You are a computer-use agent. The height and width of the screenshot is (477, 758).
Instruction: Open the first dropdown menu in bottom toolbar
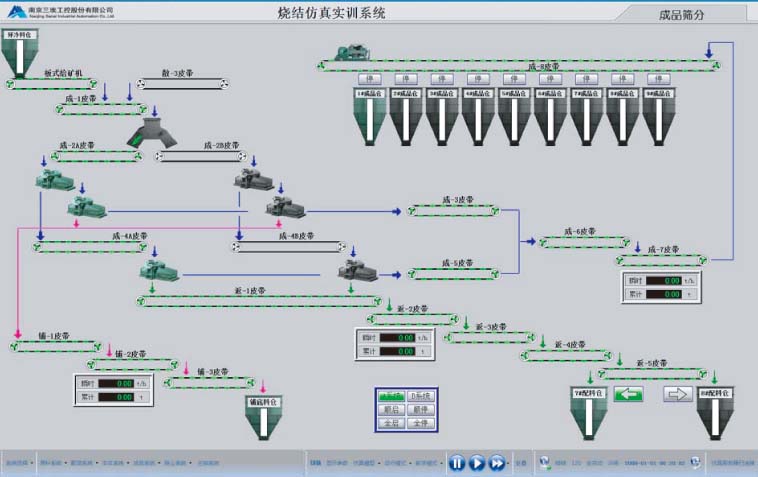pos(18,463)
